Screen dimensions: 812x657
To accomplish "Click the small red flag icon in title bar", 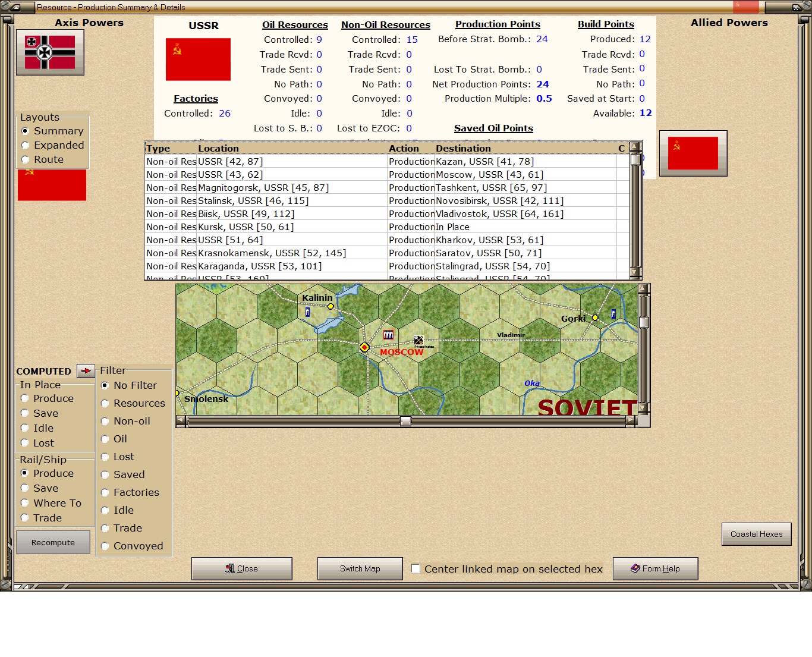I will coord(746,7).
